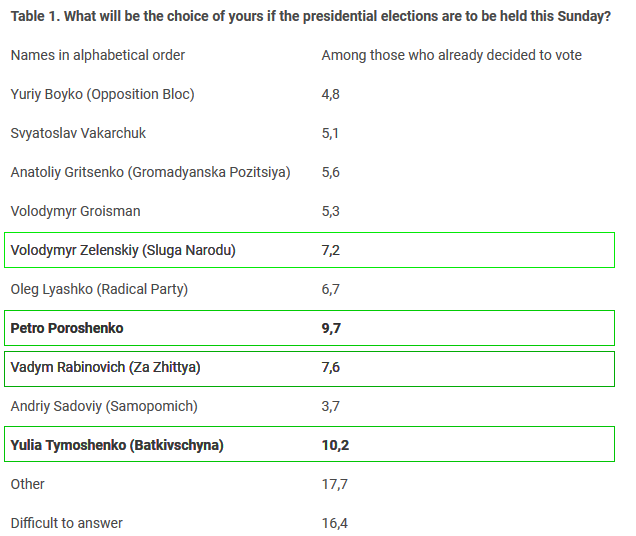The height and width of the screenshot is (536, 636).
Task: Select the 10,2 value for Tymoshenko
Action: point(335,445)
